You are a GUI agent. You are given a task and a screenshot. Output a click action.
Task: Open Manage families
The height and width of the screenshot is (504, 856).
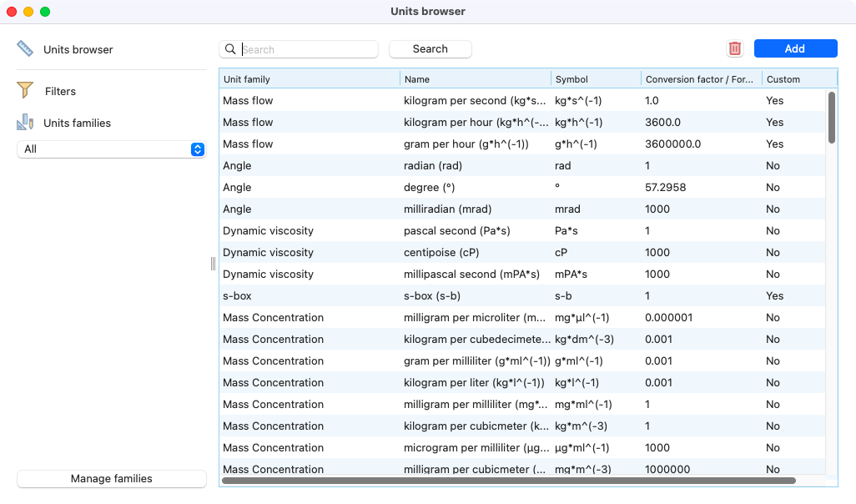tap(111, 478)
